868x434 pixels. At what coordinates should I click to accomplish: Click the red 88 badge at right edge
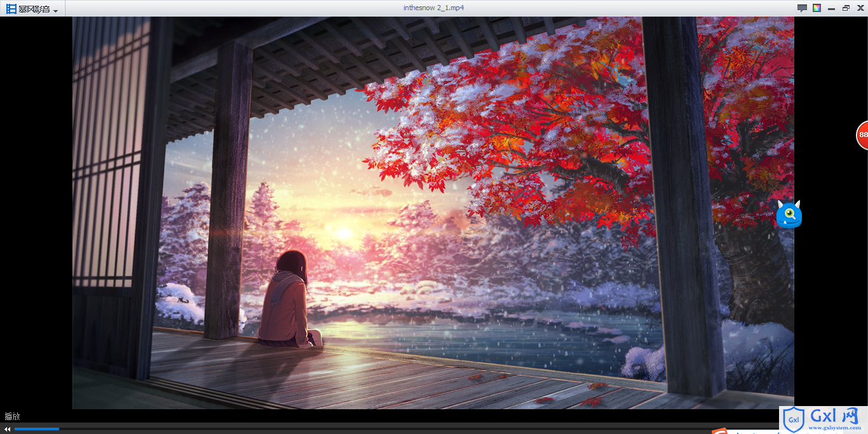click(x=862, y=135)
